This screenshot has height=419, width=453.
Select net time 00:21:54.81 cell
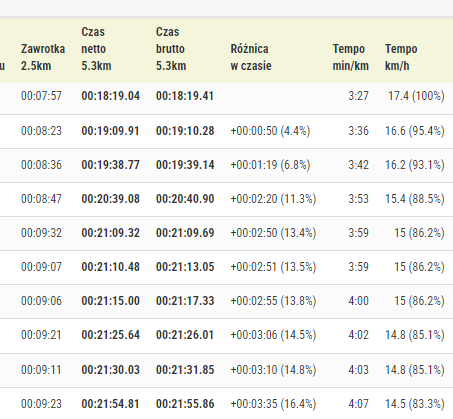(111, 404)
